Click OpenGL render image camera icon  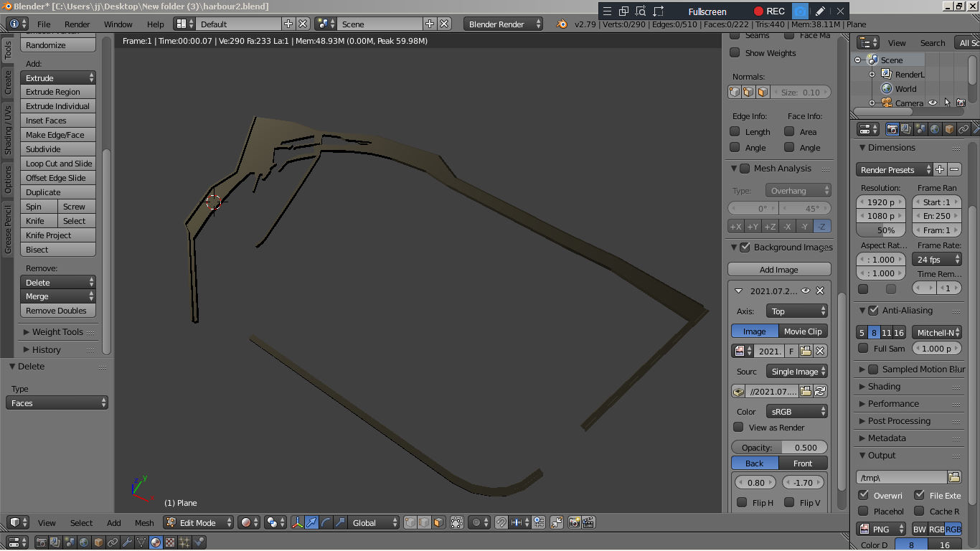(x=574, y=522)
